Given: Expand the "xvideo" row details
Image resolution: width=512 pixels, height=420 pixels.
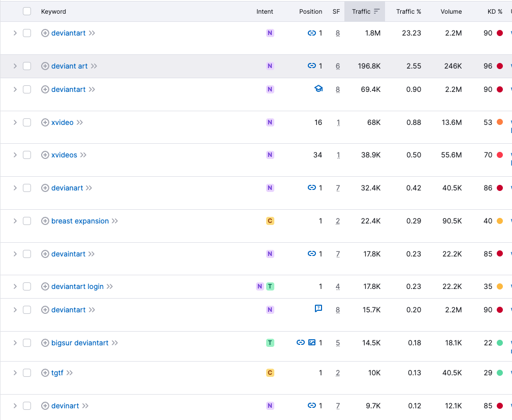Looking at the screenshot, I should [x=15, y=122].
